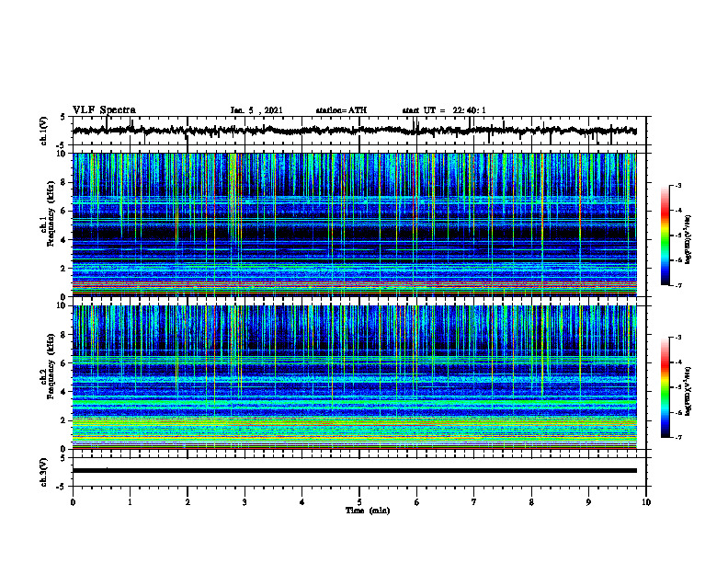Click the "1" tick on the time axis
728x563 pixels.
click(x=130, y=502)
